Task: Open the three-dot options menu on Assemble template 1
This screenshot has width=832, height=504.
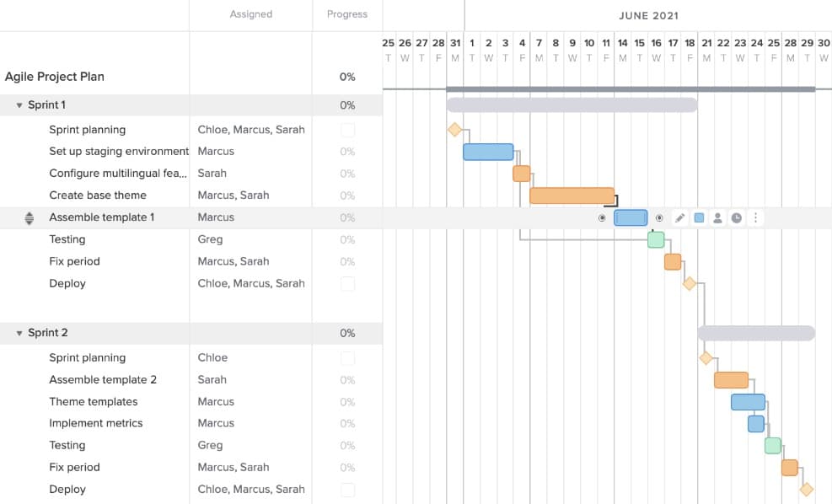Action: point(755,217)
